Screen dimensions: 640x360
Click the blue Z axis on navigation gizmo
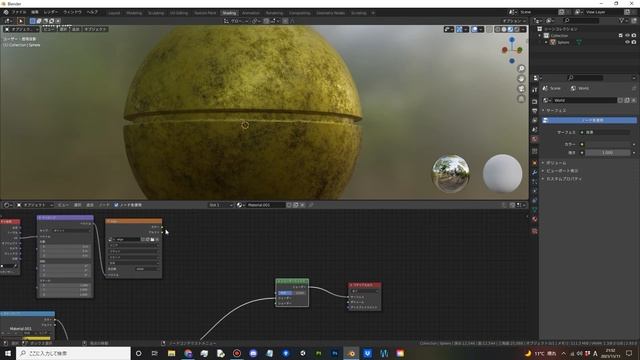tap(512, 40)
